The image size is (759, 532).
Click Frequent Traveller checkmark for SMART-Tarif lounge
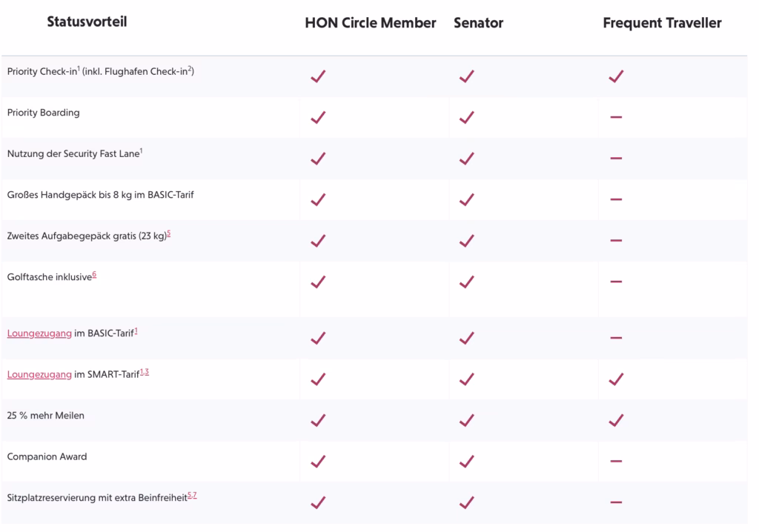tap(616, 379)
